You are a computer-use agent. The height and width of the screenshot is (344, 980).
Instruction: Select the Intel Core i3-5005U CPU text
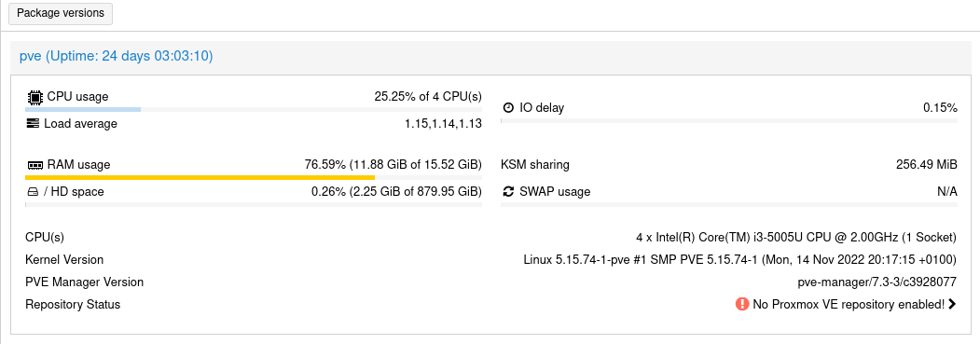pyautogui.click(x=796, y=237)
